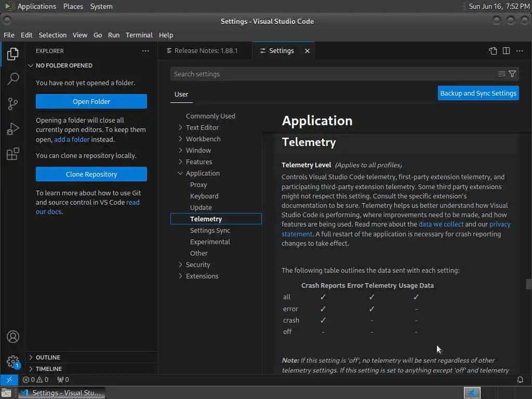Expand the Features settings category
This screenshot has height=399, width=532.
(180, 162)
